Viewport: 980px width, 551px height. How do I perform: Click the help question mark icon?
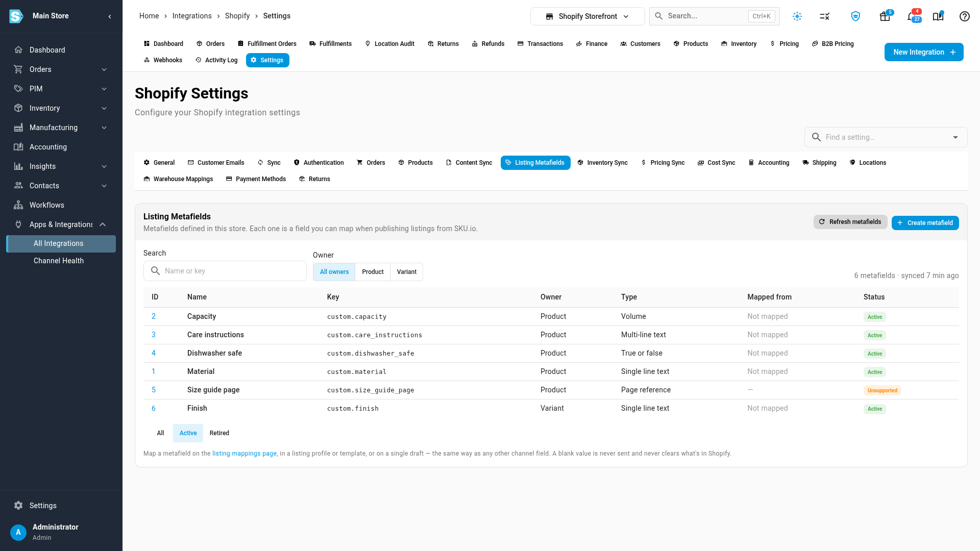tap(965, 16)
